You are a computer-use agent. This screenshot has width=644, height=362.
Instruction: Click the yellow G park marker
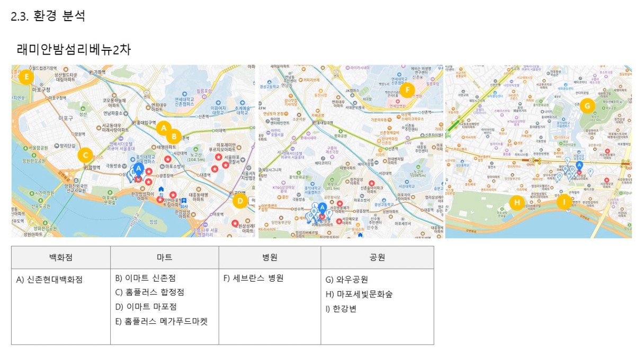coord(587,105)
